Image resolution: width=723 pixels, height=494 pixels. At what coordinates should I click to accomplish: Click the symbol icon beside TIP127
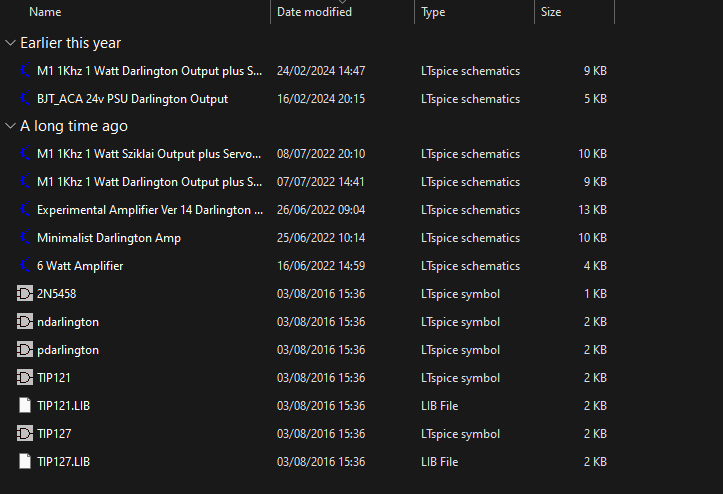[25, 434]
